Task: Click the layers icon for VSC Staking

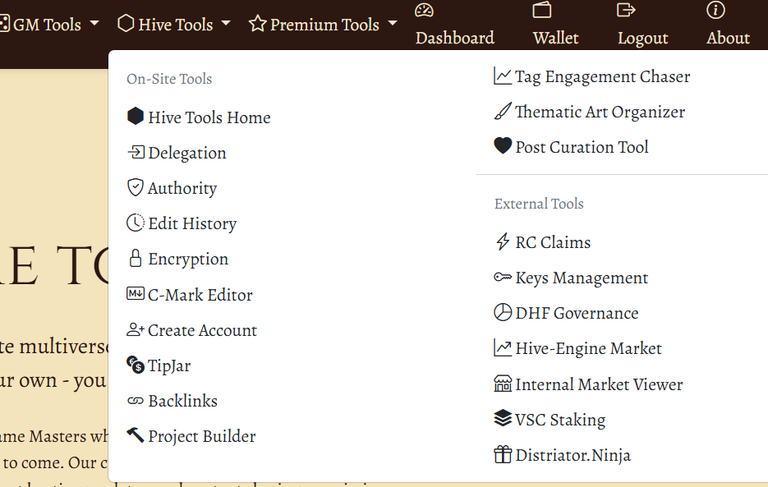Action: click(x=503, y=418)
